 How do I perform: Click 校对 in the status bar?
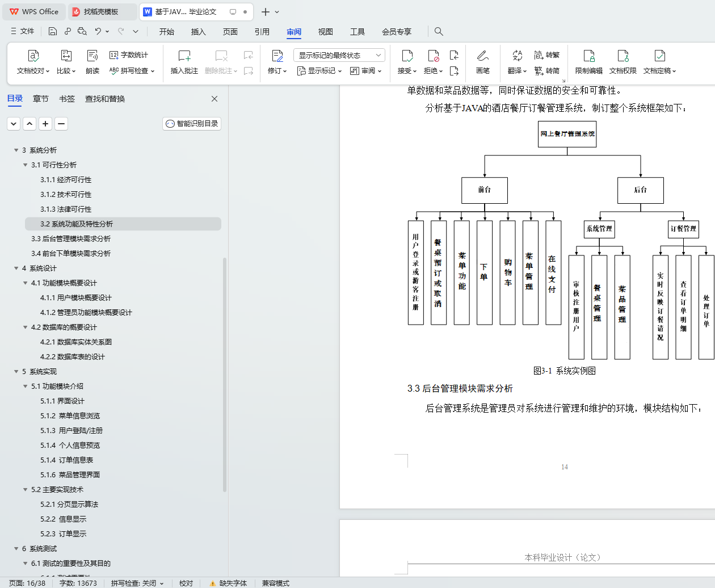[186, 583]
